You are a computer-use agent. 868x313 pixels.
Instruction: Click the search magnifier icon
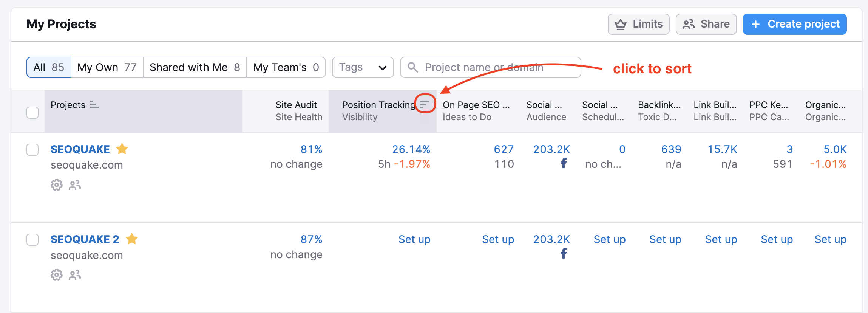tap(413, 67)
